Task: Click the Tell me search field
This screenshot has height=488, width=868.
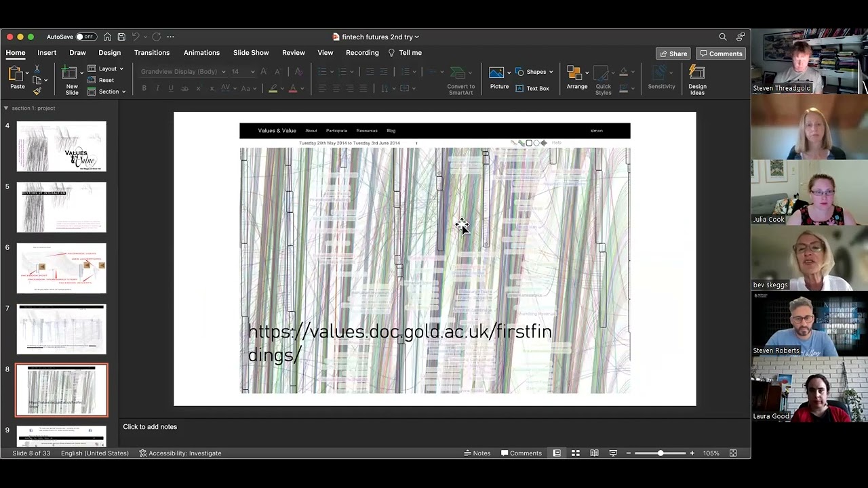Action: [x=405, y=52]
